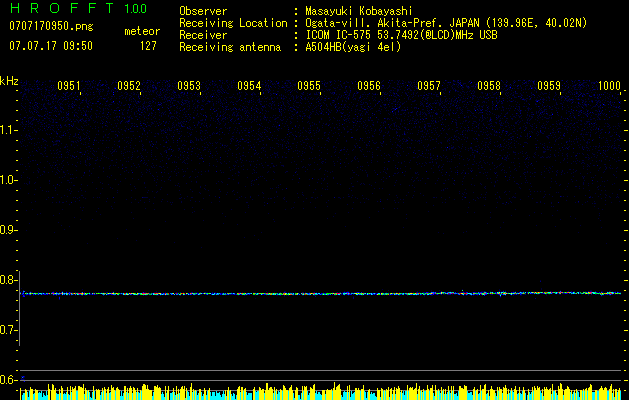Image resolution: width=629 pixels, height=400 pixels.
Task: Click the 0953 time marker
Action: click(189, 86)
